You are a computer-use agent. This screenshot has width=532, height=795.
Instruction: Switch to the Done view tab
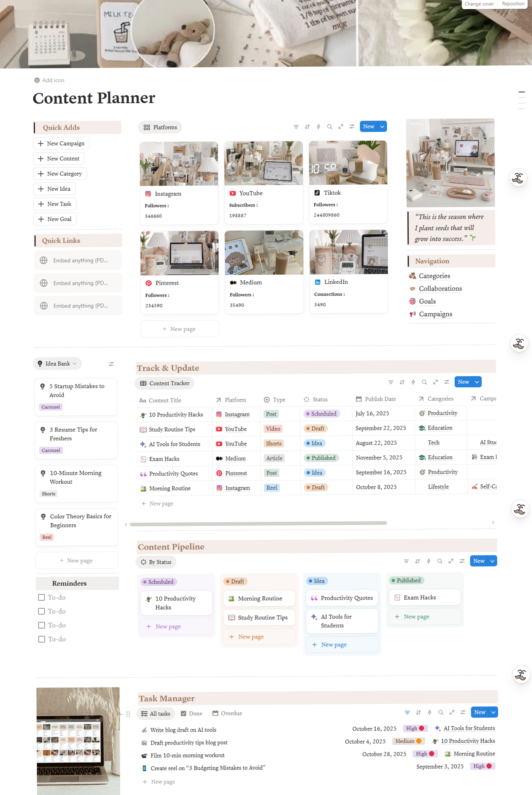pyautogui.click(x=192, y=713)
